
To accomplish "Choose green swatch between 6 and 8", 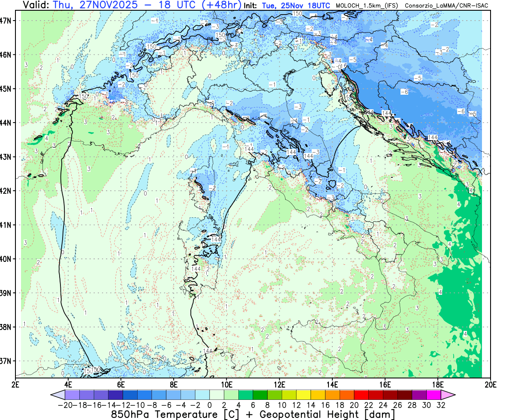I will 260,395.
